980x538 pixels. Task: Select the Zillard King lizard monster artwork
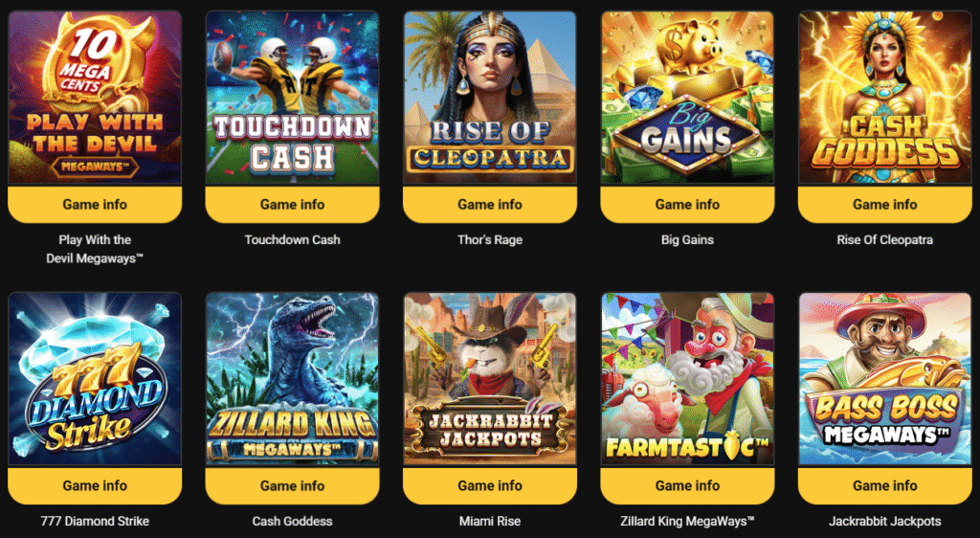[293, 379]
